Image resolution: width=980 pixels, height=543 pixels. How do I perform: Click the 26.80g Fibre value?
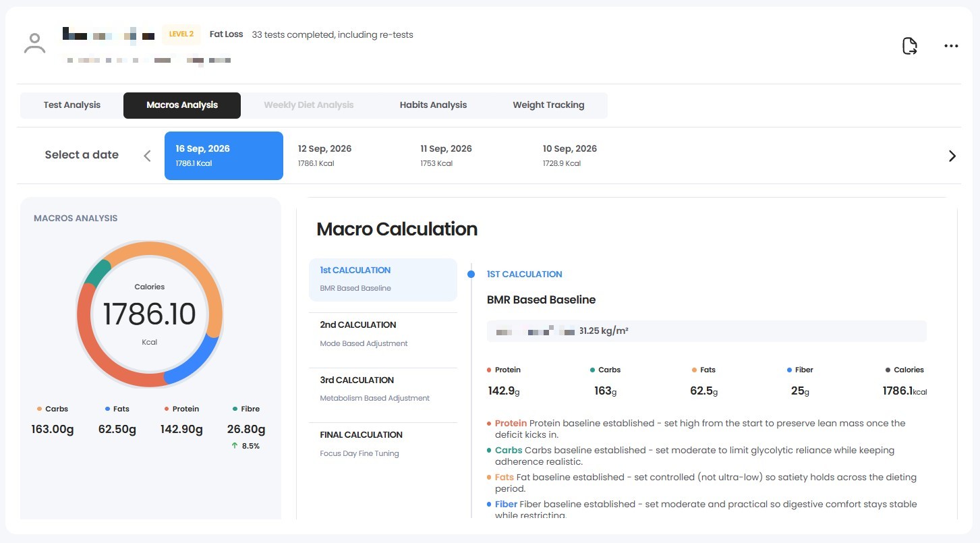pyautogui.click(x=246, y=429)
